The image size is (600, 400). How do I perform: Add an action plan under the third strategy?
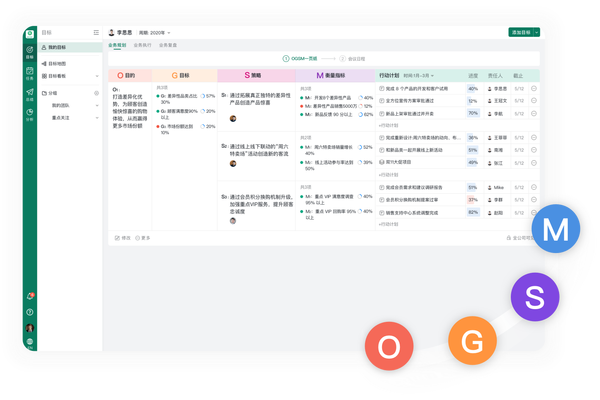(x=388, y=224)
